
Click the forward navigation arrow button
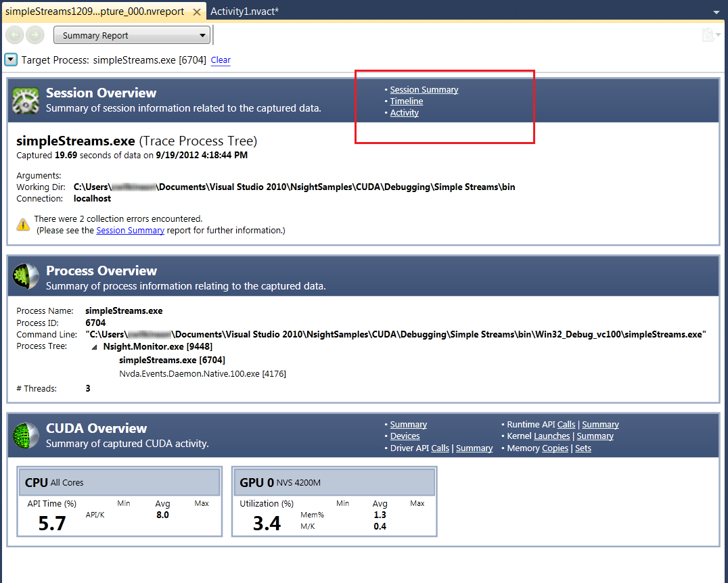pos(35,36)
